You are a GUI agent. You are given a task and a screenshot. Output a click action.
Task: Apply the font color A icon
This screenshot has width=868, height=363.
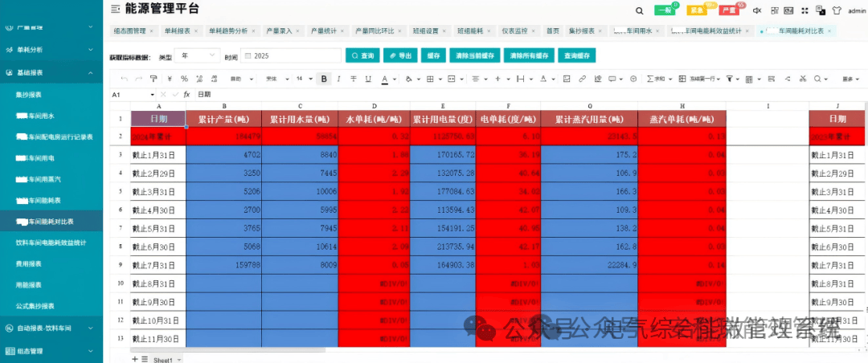pos(384,80)
